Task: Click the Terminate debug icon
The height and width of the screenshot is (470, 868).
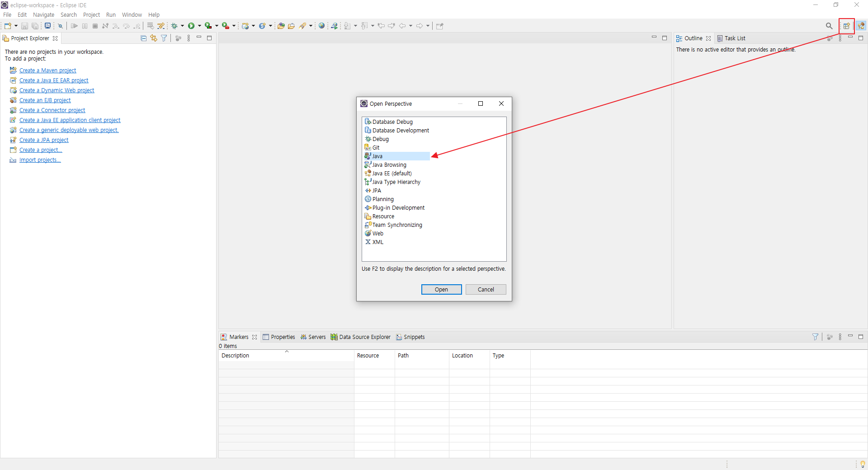Action: (95, 26)
